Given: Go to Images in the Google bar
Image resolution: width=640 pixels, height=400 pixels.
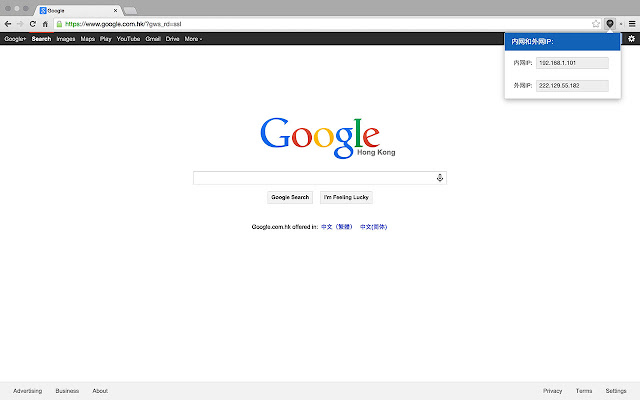Looking at the screenshot, I should pos(66,39).
